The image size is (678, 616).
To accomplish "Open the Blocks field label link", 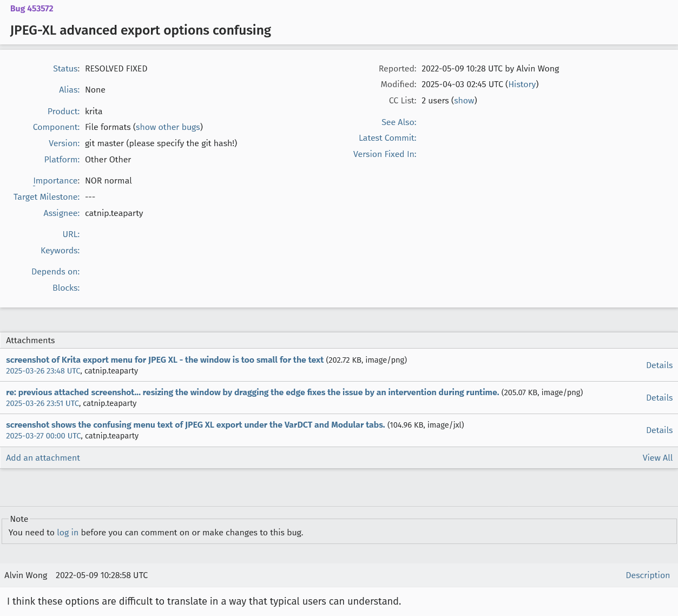I will click(65, 288).
